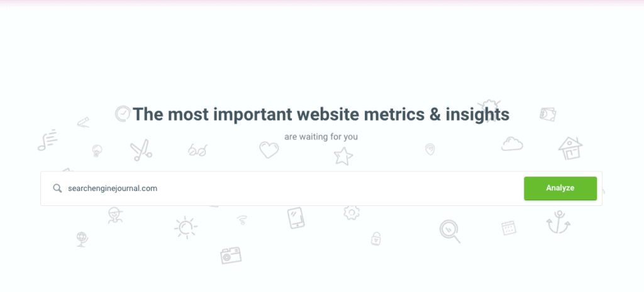Click the large magnifying glass doodle icon
The width and height of the screenshot is (644, 292).
450,230
